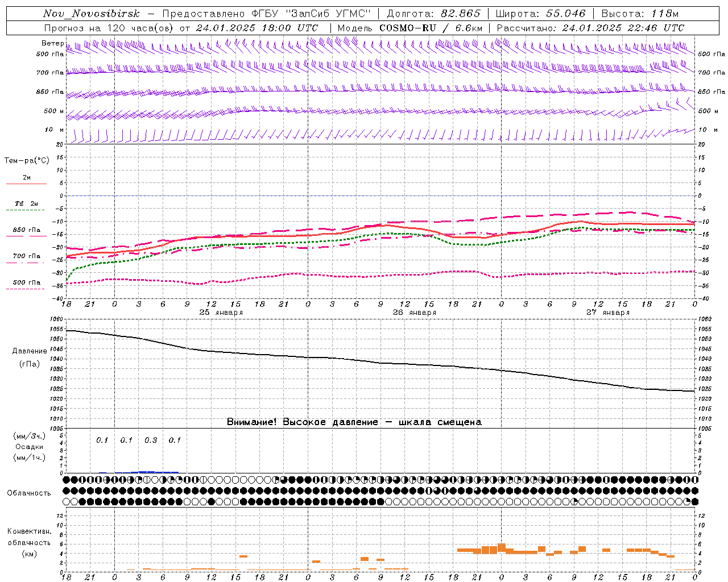Click the 27 января date label

click(x=608, y=313)
